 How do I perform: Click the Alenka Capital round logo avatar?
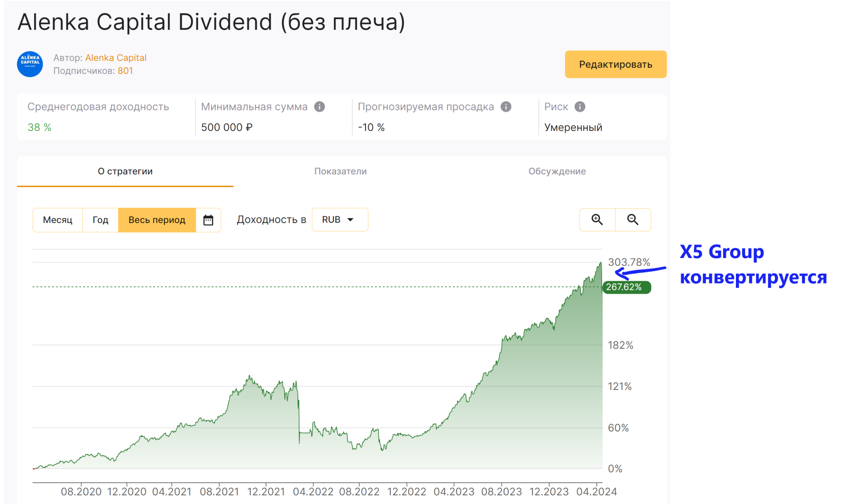click(30, 64)
